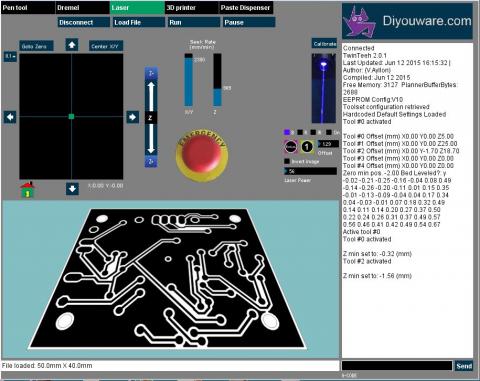Open the jog step size dropdown
The width and height of the screenshot is (480, 381).
pos(10,56)
